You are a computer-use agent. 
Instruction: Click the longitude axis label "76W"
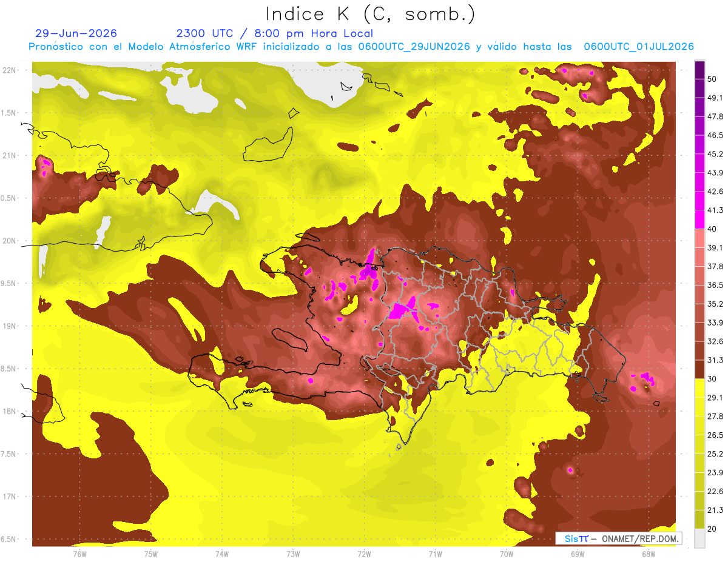pyautogui.click(x=79, y=554)
